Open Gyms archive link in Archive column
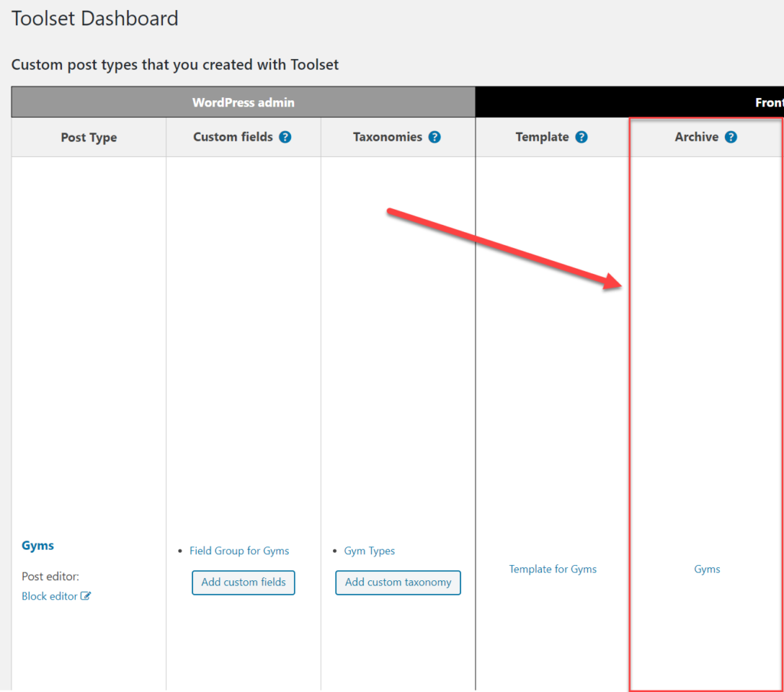This screenshot has height=692, width=784. pyautogui.click(x=707, y=569)
